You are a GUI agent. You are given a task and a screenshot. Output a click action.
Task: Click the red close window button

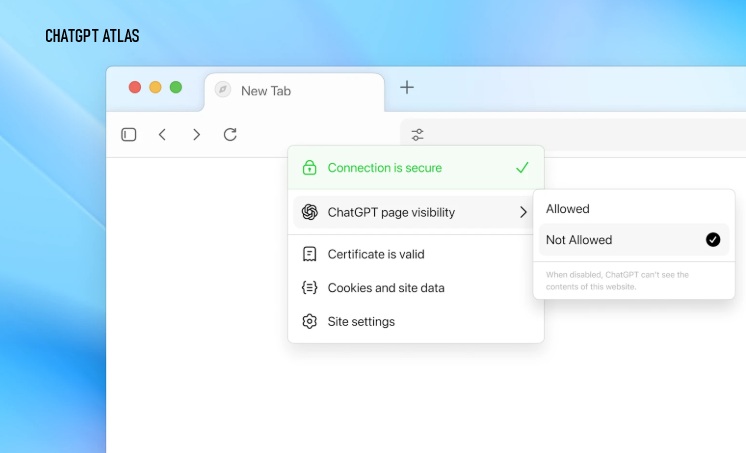(x=135, y=87)
